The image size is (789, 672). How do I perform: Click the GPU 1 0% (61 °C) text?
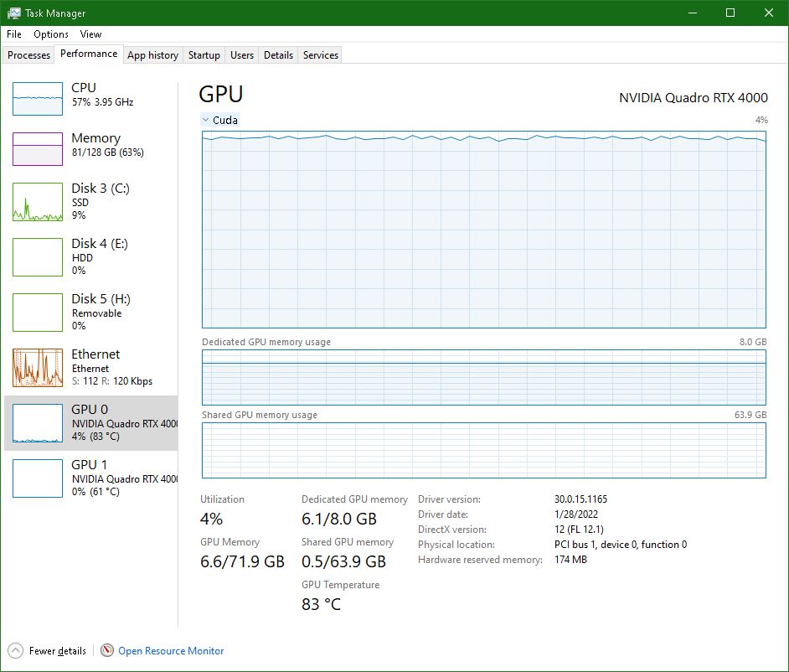tap(95, 492)
